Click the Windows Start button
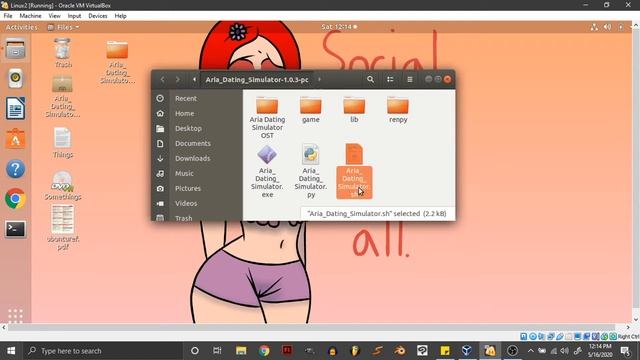640x360 pixels. 11,351
